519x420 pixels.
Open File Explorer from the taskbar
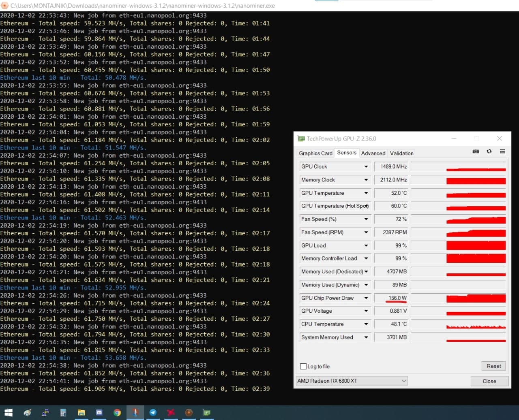coord(81,412)
